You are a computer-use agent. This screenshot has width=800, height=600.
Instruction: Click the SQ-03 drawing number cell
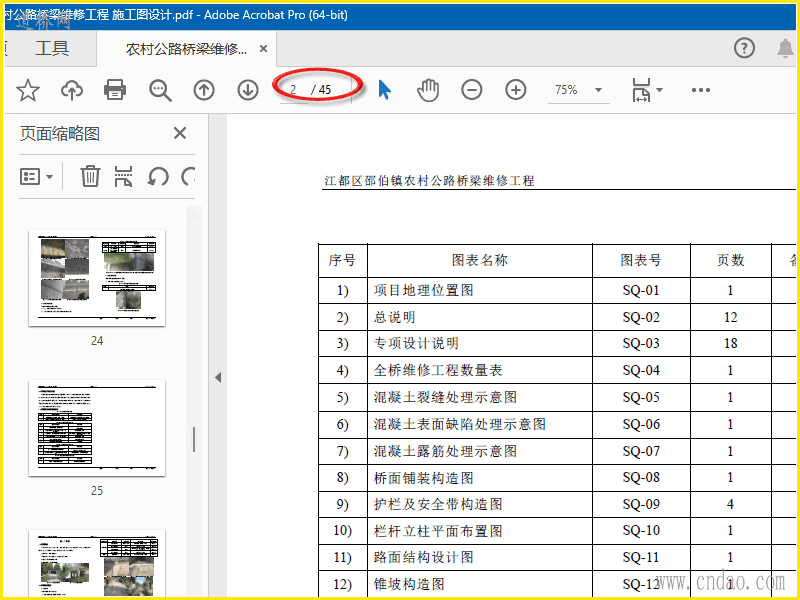pos(641,343)
